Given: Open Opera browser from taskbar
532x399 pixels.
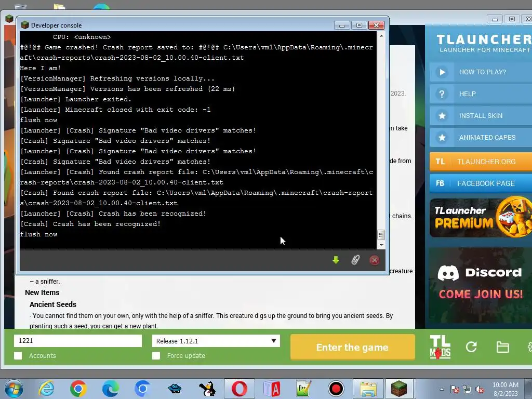Looking at the screenshot, I should (x=240, y=389).
